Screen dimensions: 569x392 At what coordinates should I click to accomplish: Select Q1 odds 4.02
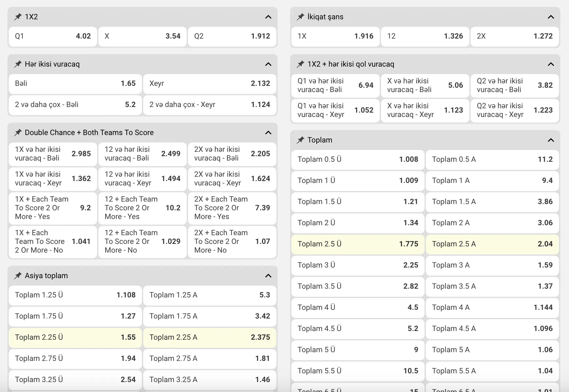[53, 36]
